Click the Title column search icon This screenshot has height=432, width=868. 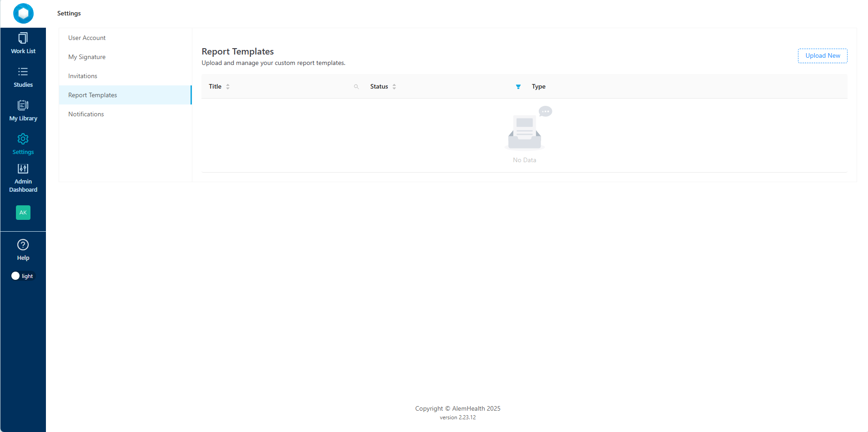pos(356,87)
